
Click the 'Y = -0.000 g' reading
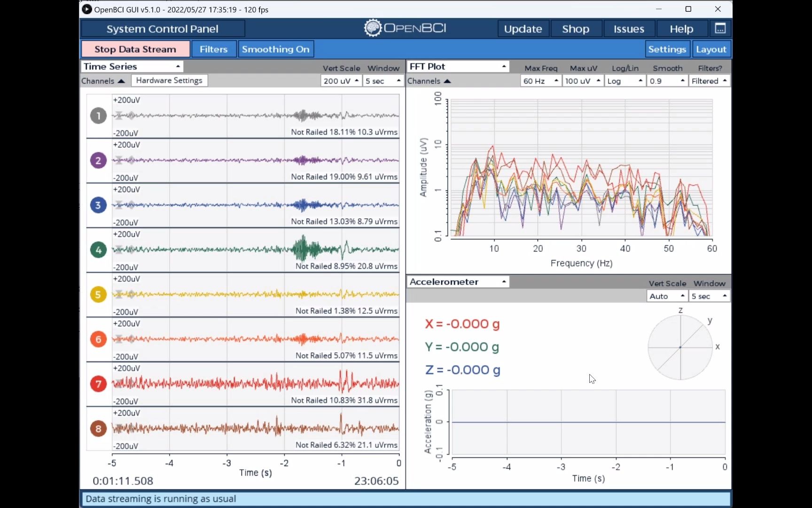click(462, 347)
